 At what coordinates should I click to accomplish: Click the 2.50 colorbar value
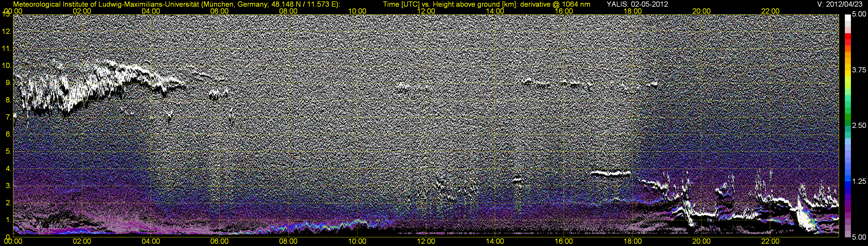point(859,126)
